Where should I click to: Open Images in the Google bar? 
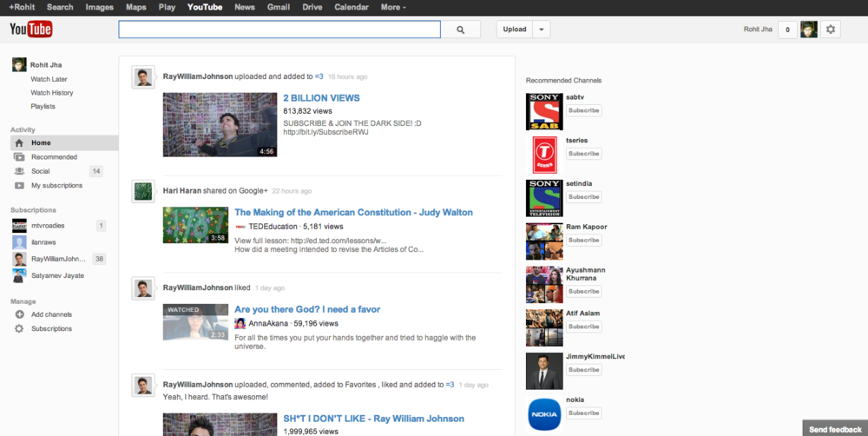(99, 7)
